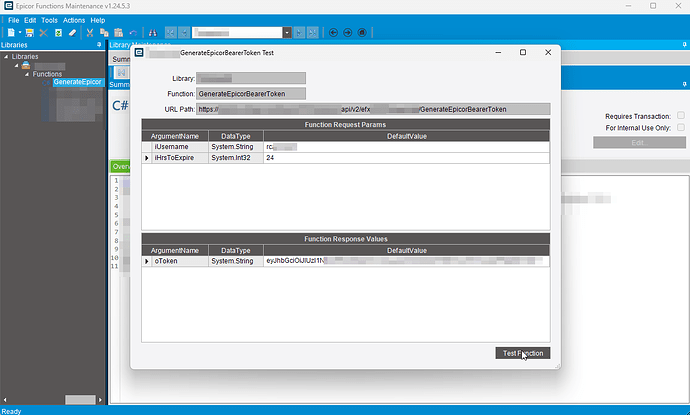Collapse the library node with printer icon
Image resolution: width=690 pixels, height=415 pixels.
pos(17,66)
